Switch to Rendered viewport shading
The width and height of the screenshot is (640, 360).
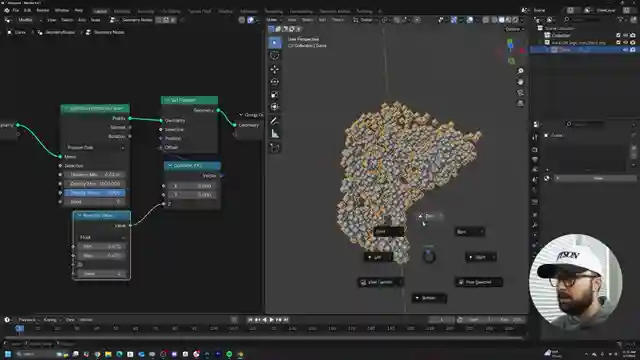pyautogui.click(x=515, y=20)
